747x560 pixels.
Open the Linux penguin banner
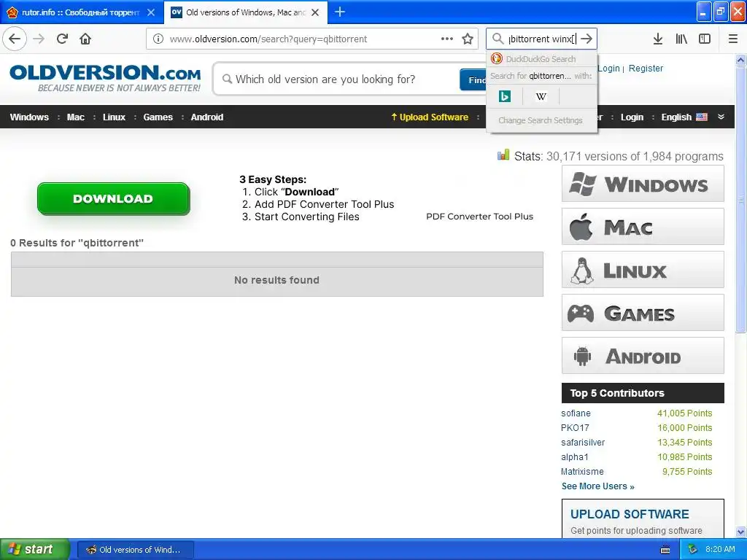coord(643,270)
